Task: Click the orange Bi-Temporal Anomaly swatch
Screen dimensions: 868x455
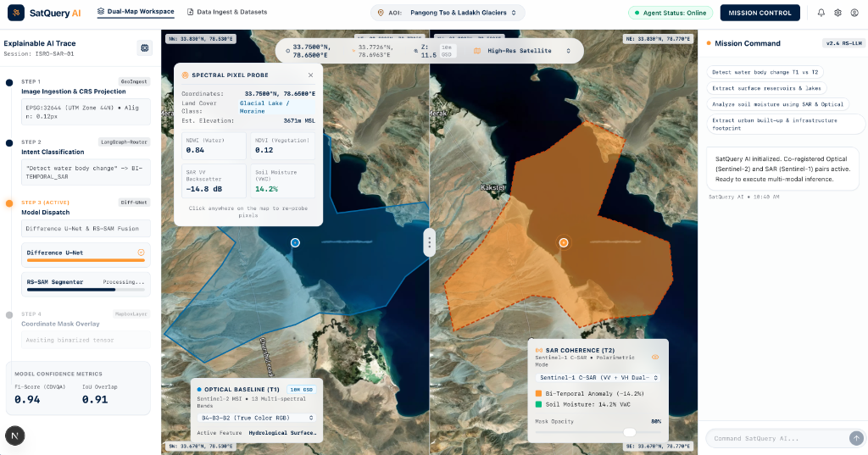Action: (538, 393)
